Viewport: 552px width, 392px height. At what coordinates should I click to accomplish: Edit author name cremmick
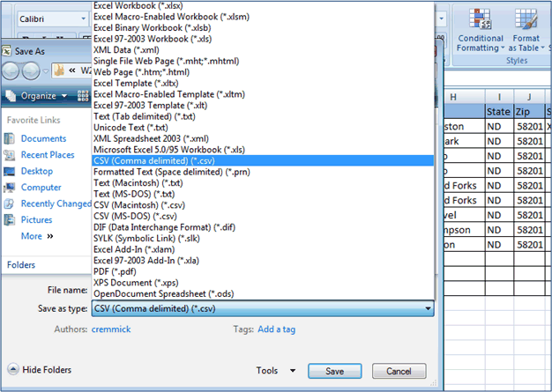[x=111, y=329]
